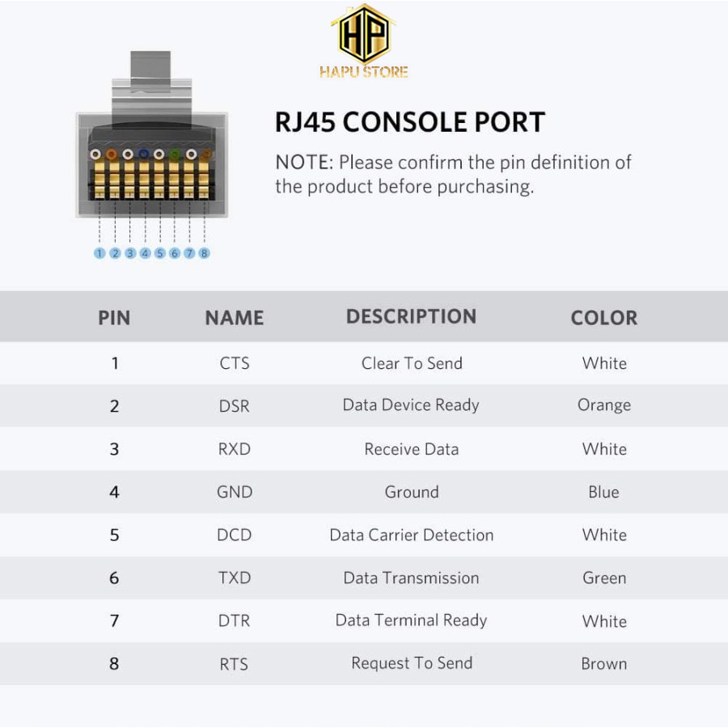Select the pin 6 numbered marker

pyautogui.click(x=175, y=253)
